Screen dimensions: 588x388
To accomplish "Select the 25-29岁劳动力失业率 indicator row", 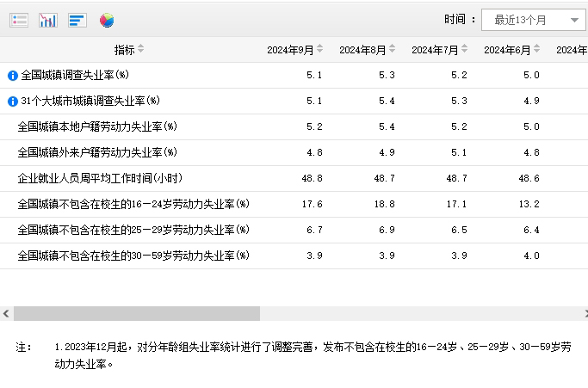I will (x=133, y=230).
